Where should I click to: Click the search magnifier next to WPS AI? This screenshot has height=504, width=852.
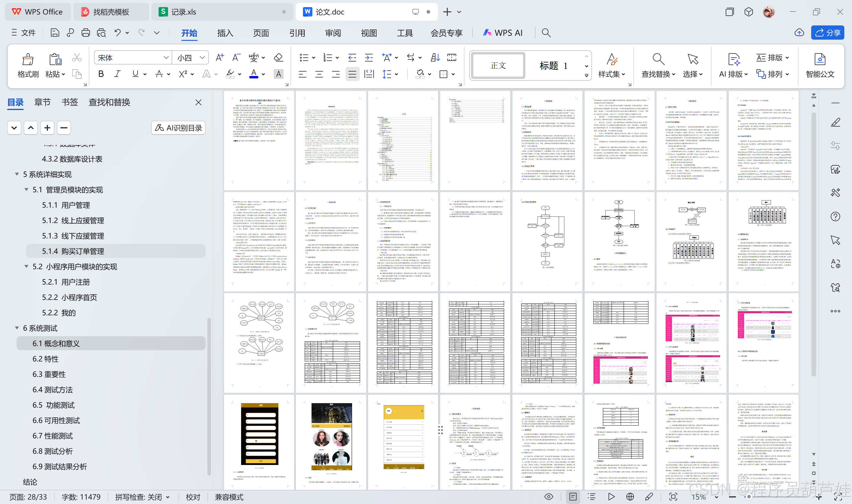(x=546, y=33)
